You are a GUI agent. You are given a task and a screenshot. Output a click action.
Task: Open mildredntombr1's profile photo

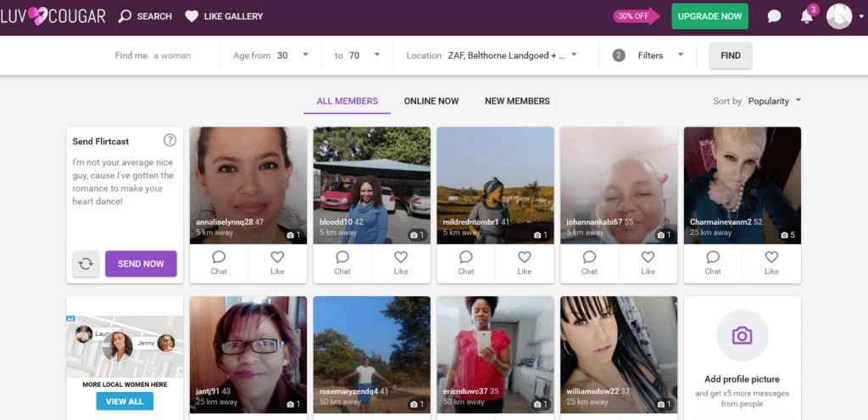[x=495, y=186]
